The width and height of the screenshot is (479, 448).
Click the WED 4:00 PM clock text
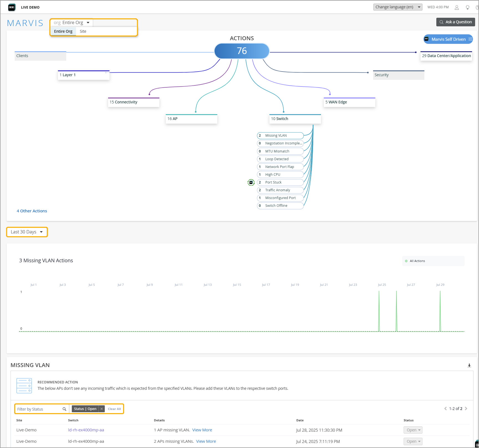pyautogui.click(x=438, y=7)
